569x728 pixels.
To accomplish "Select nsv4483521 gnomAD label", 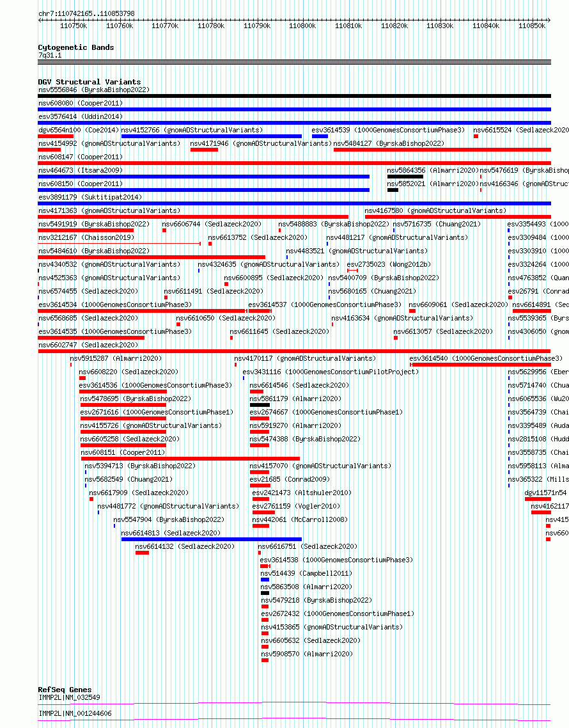I will [357, 251].
